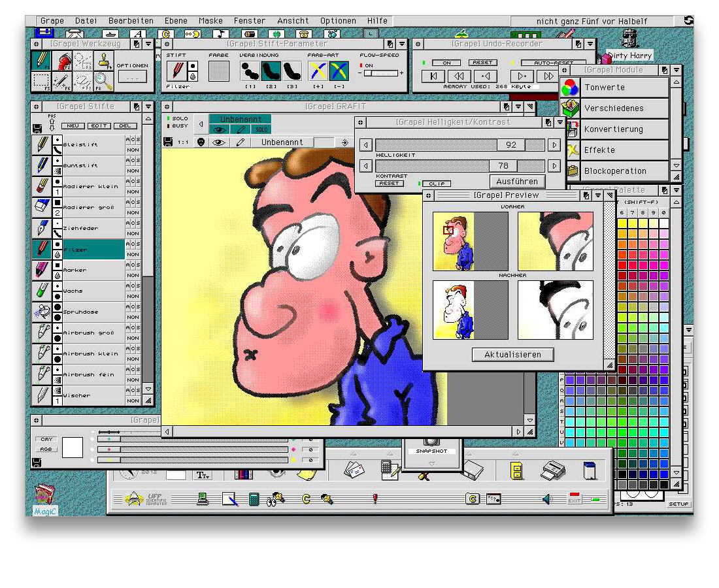This screenshot has width=719, height=588.
Task: Click the Ausführen button
Action: click(x=517, y=182)
